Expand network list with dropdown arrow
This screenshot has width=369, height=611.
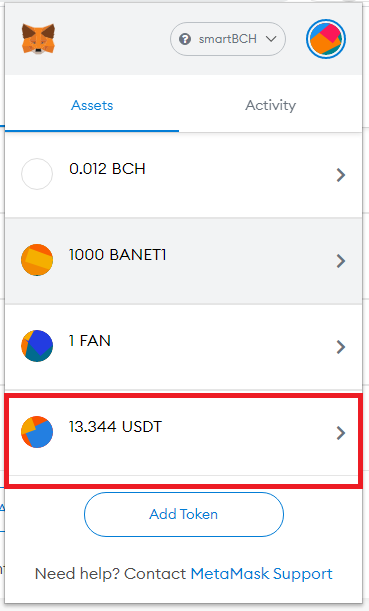coord(271,39)
